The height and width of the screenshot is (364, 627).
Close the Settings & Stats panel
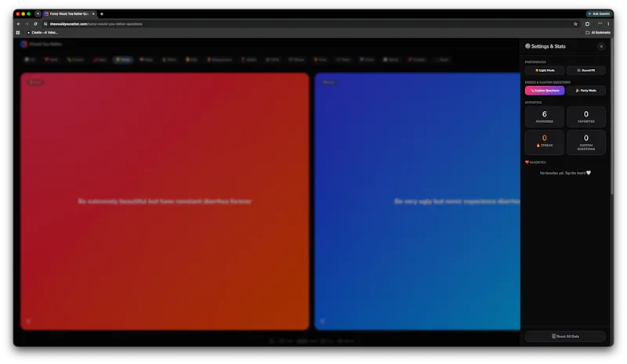[x=601, y=46]
